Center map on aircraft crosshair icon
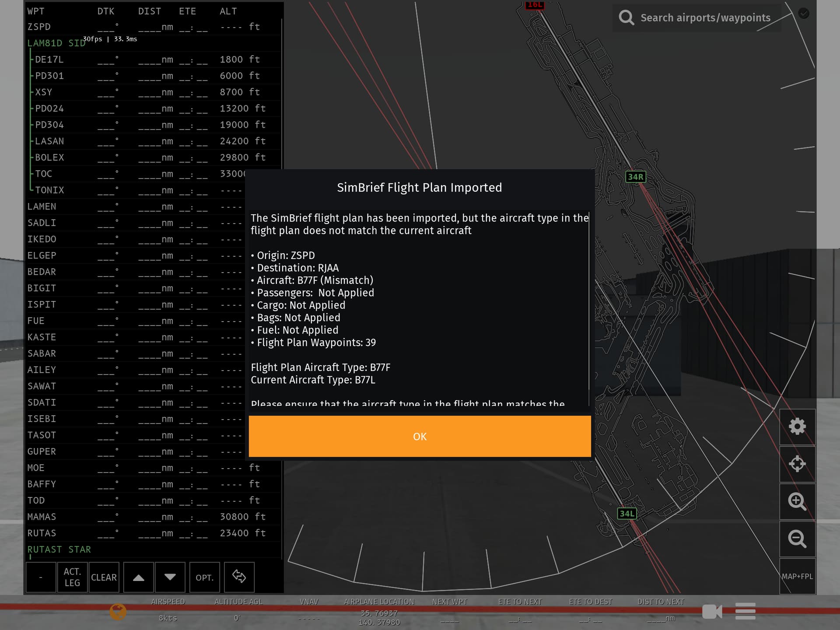This screenshot has height=630, width=840. pyautogui.click(x=797, y=464)
